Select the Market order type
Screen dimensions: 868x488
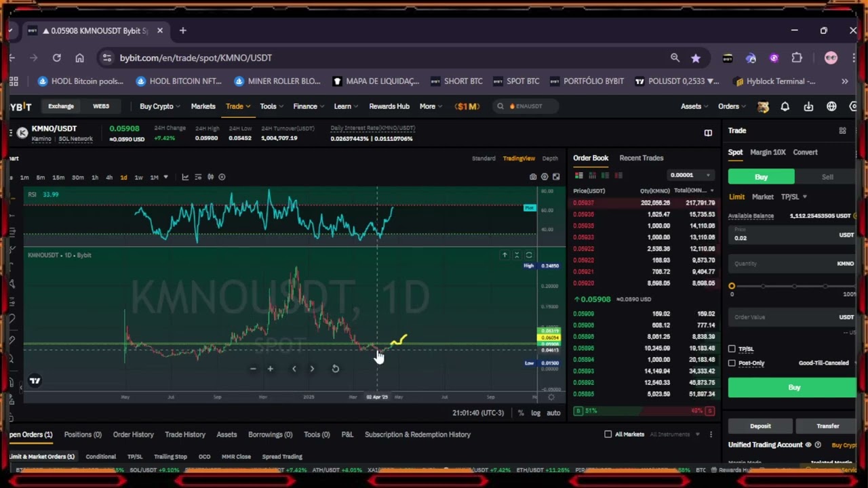click(762, 197)
